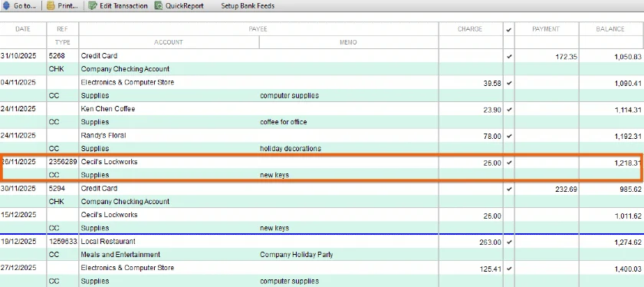Viewport: 644px width, 287px height.
Task: Click the Edit Transaction label
Action: [x=123, y=6]
